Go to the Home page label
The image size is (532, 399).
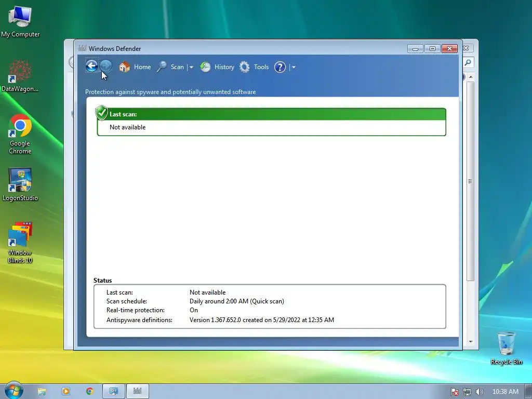tap(142, 67)
